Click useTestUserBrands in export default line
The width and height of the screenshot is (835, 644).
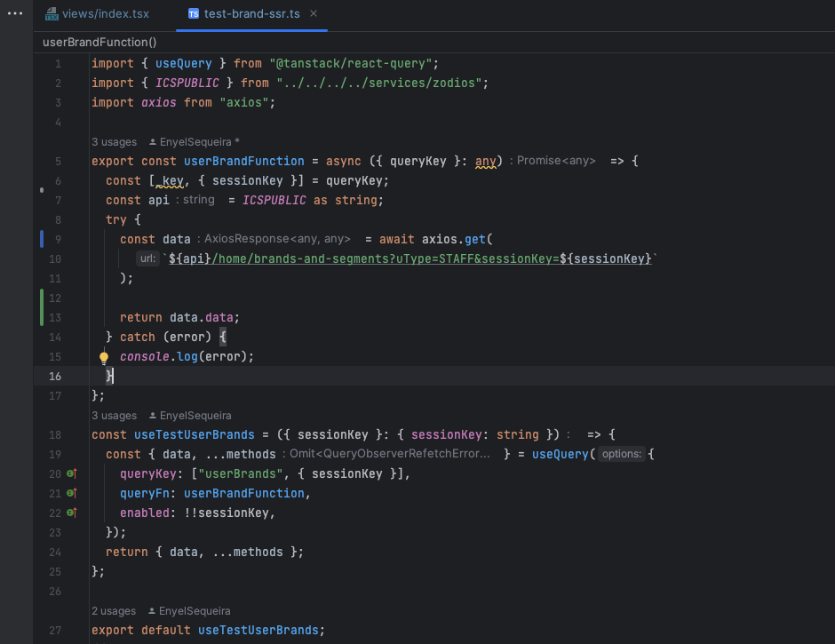pos(258,630)
